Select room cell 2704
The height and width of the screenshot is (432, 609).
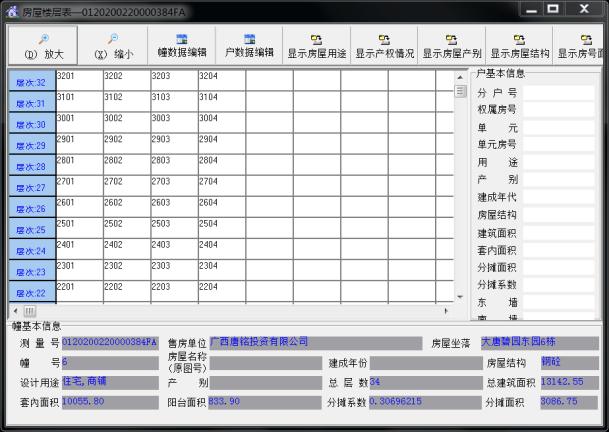(222, 186)
